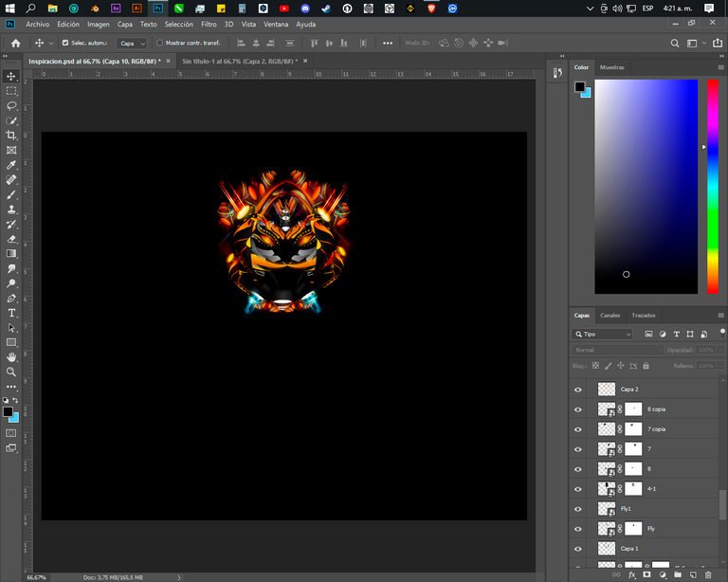Select the Quick Selection tool

11,120
